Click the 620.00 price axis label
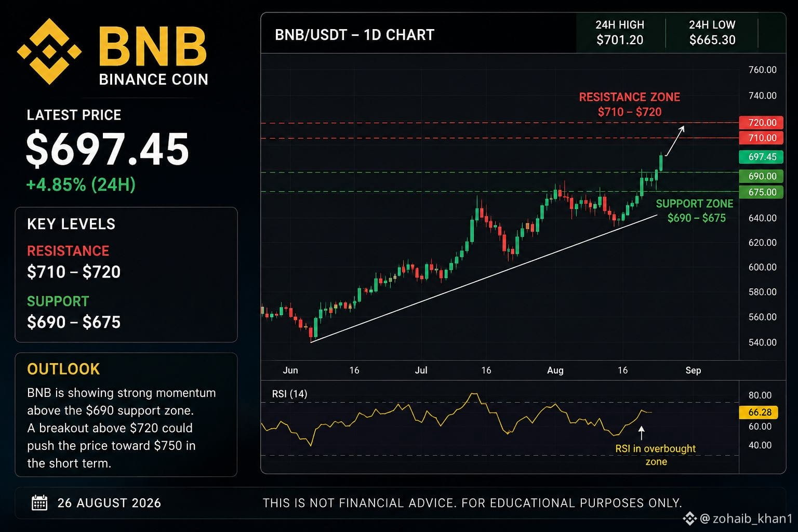Screen dimensions: 798x532 pos(763,243)
